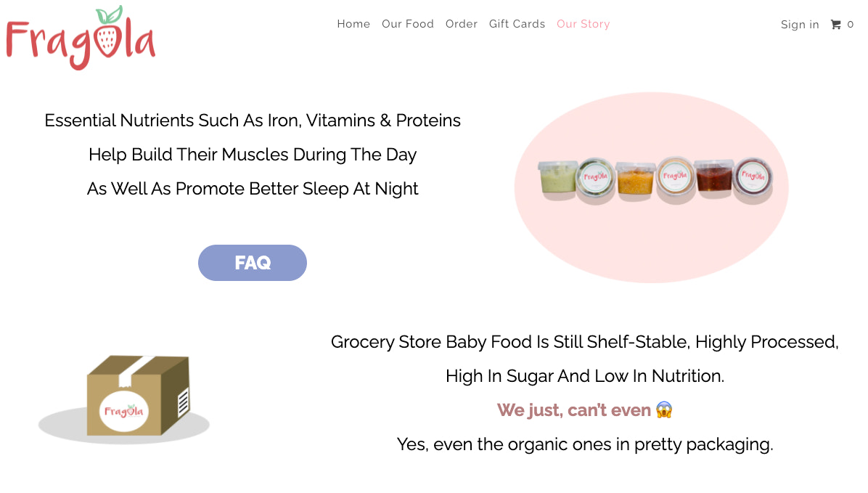Click the Fragola logo on the middle jar lid
868x493 pixels.
(675, 174)
